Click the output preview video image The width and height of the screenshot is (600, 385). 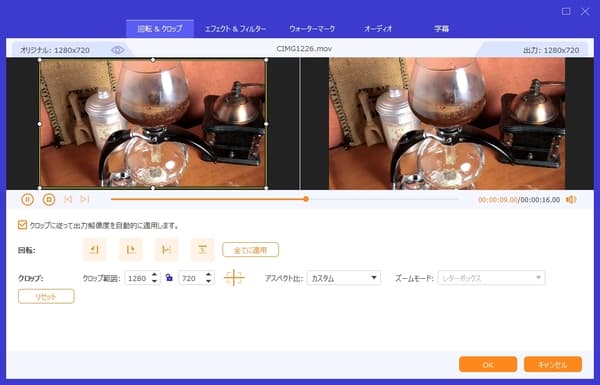pos(447,124)
